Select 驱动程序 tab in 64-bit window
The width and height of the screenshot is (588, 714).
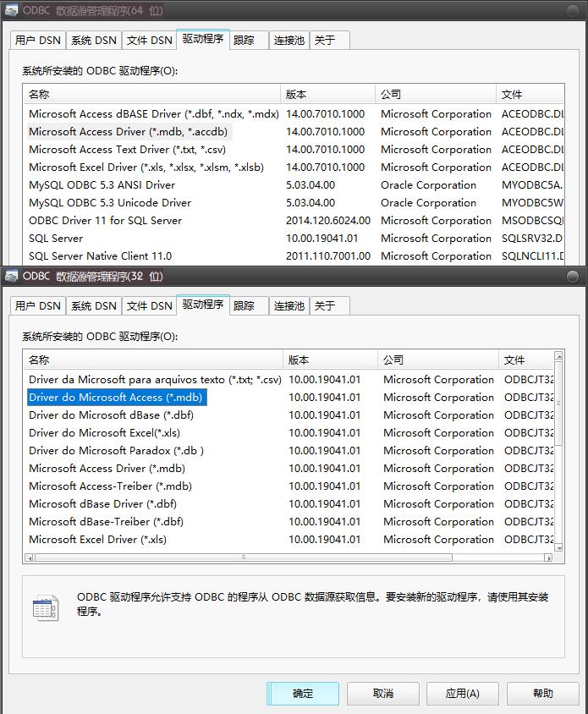203,39
